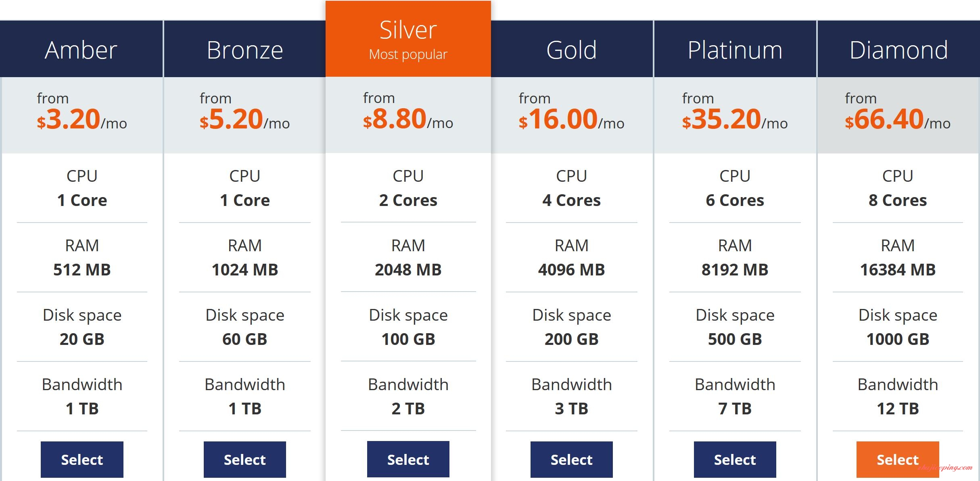980x481 pixels.
Task: Click Select button under Amber plan
Action: coord(82,459)
